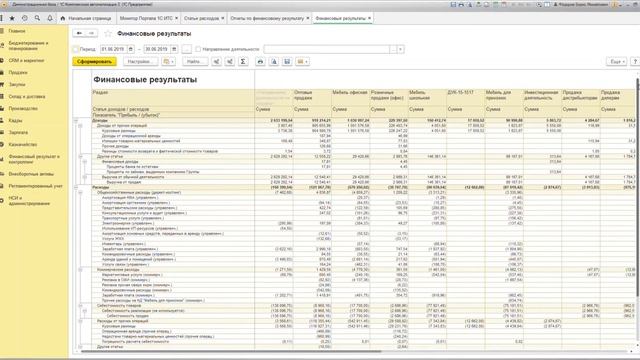Switch to the Начальная страница tab
Viewport: 640px width, 360px height.
click(x=86, y=18)
